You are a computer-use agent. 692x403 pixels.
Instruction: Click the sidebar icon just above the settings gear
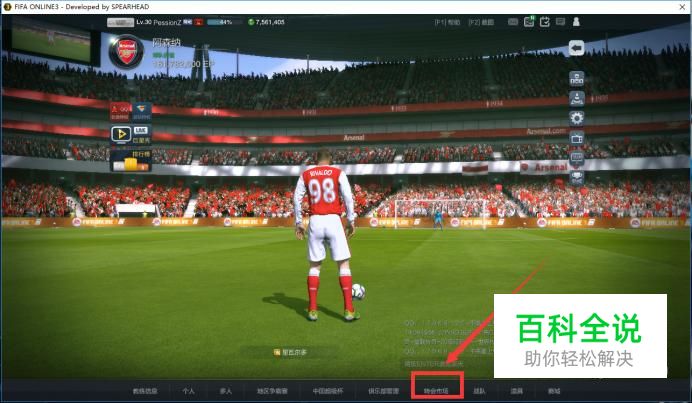click(x=576, y=99)
